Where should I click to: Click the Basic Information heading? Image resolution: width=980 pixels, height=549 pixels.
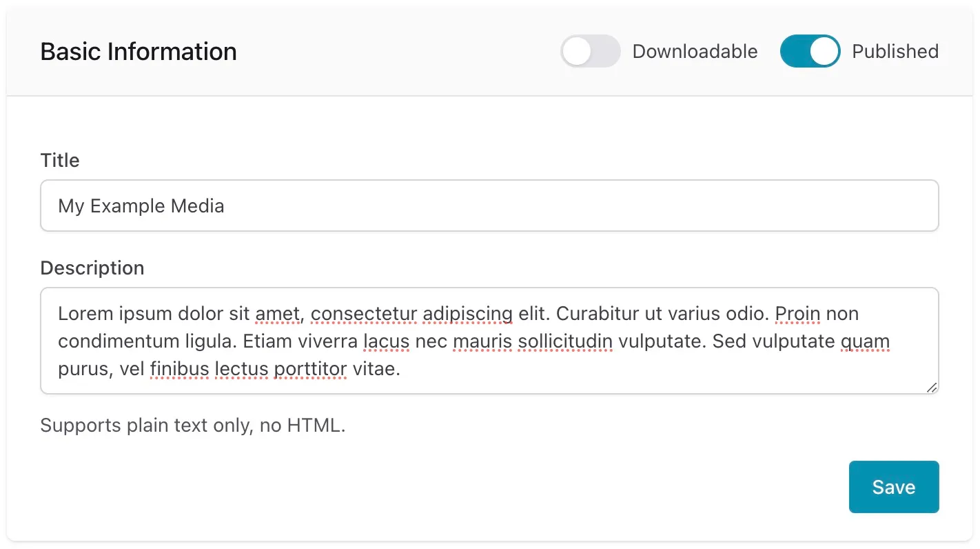point(139,52)
